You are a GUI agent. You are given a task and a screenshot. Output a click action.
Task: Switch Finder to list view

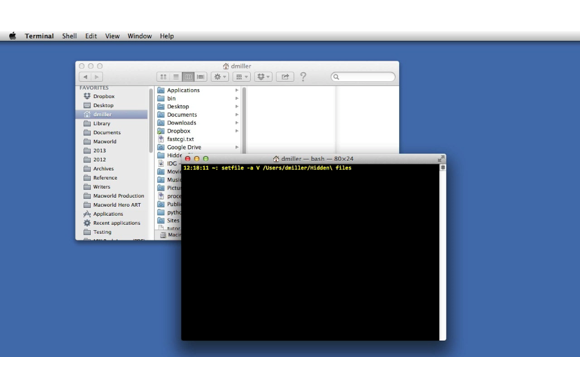[x=176, y=77]
